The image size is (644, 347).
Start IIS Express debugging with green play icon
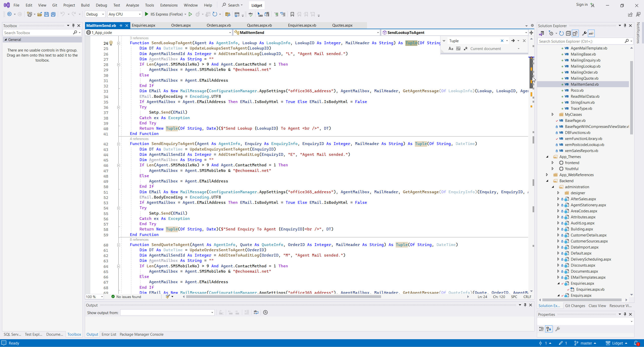[x=146, y=14]
